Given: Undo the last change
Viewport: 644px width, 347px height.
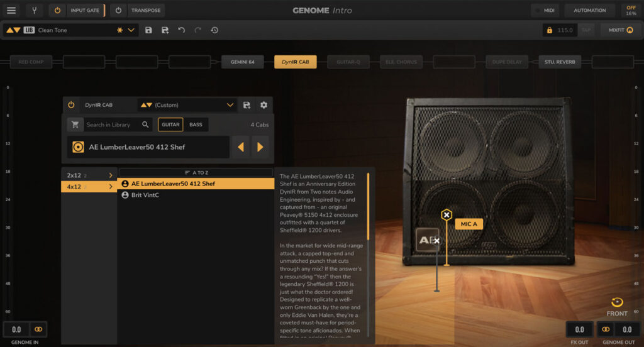Looking at the screenshot, I should coord(182,30).
